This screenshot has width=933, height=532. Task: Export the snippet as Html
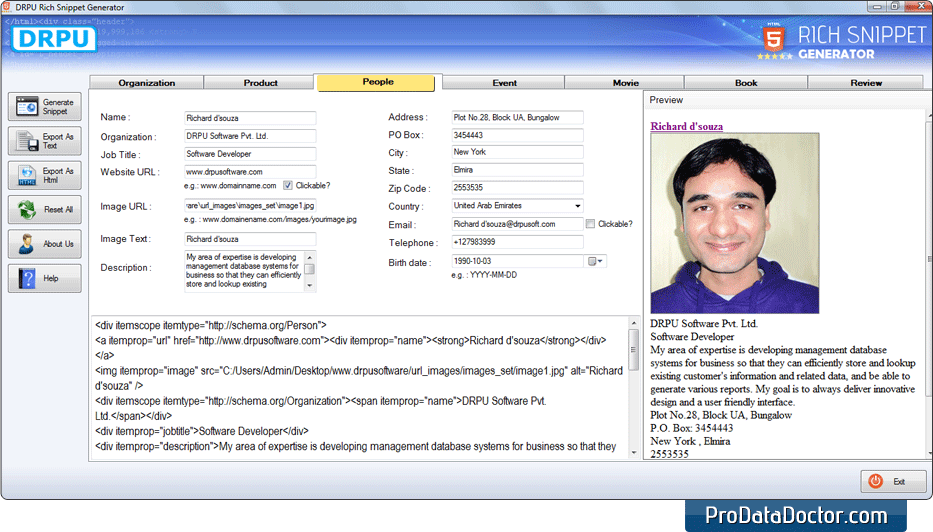[x=45, y=176]
